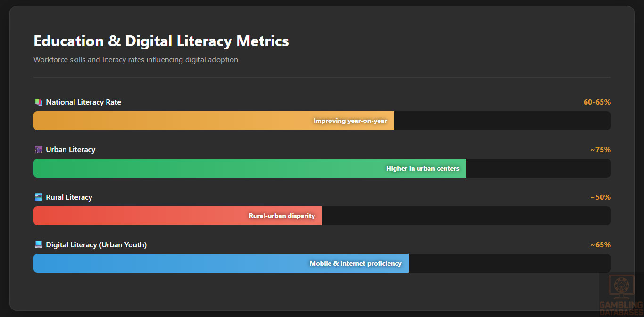The image size is (644, 317).
Task: Click the books icon beside National Literacy Rate
Action: tap(38, 102)
